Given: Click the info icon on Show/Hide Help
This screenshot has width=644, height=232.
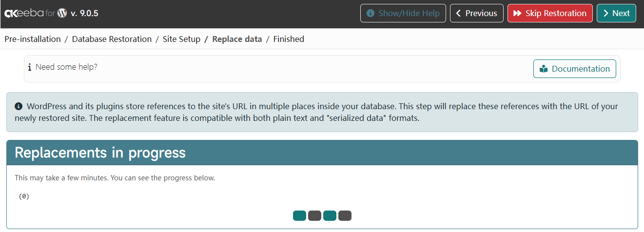Looking at the screenshot, I should pos(371,13).
